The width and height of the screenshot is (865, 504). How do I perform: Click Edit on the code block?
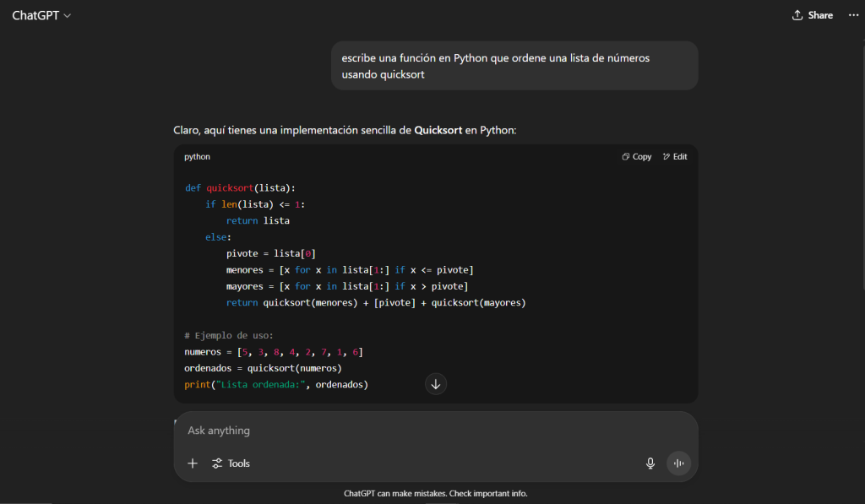[675, 157]
